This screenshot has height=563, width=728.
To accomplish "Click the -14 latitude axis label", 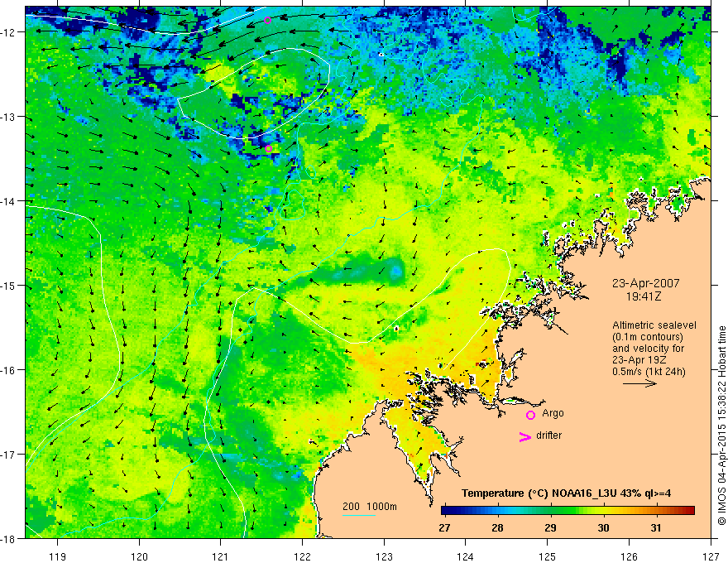I will pyautogui.click(x=9, y=201).
